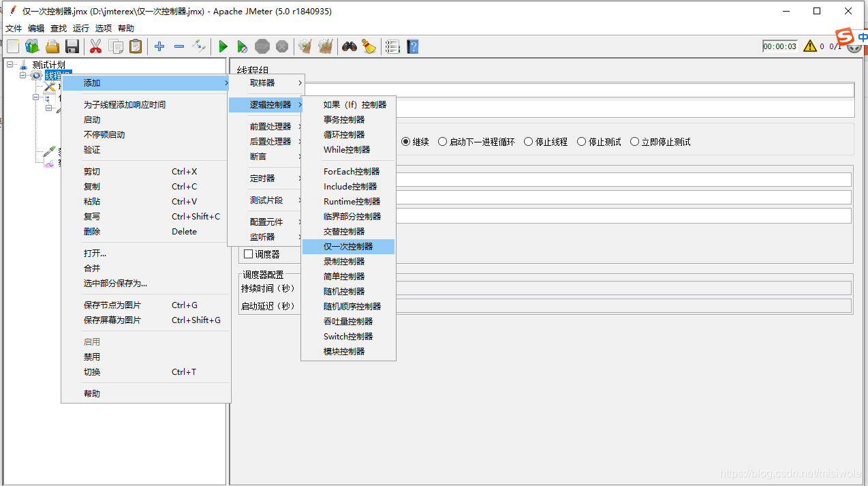Open the 运行 menu

(x=81, y=28)
